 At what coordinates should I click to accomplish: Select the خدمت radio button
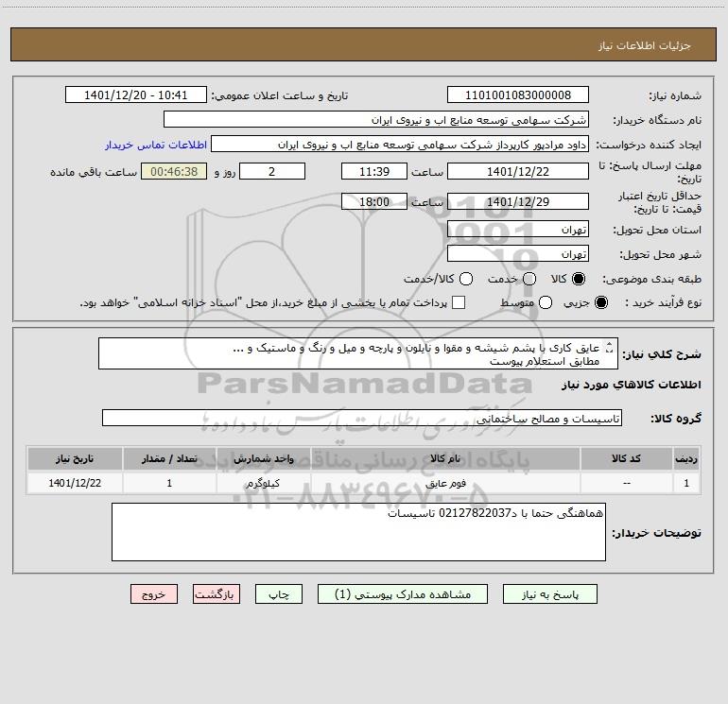(x=529, y=279)
